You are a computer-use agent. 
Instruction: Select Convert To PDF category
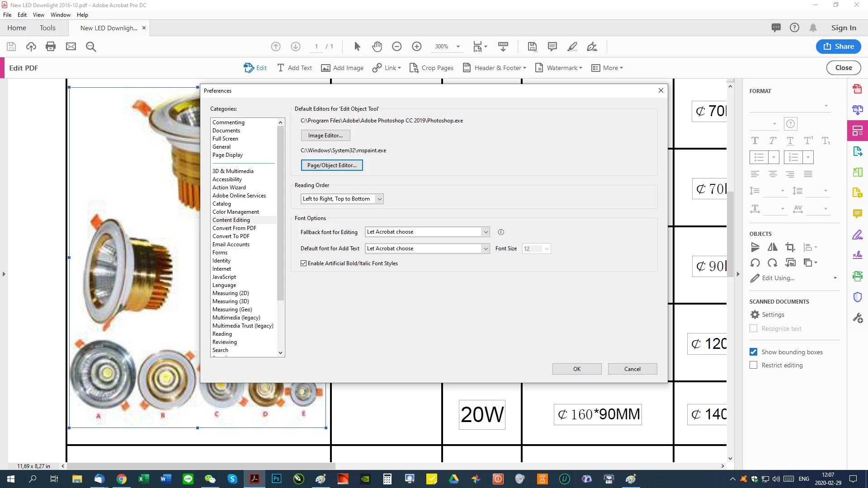(231, 236)
